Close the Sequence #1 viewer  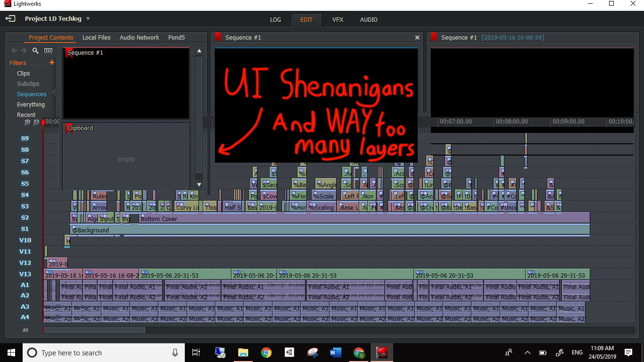point(417,38)
